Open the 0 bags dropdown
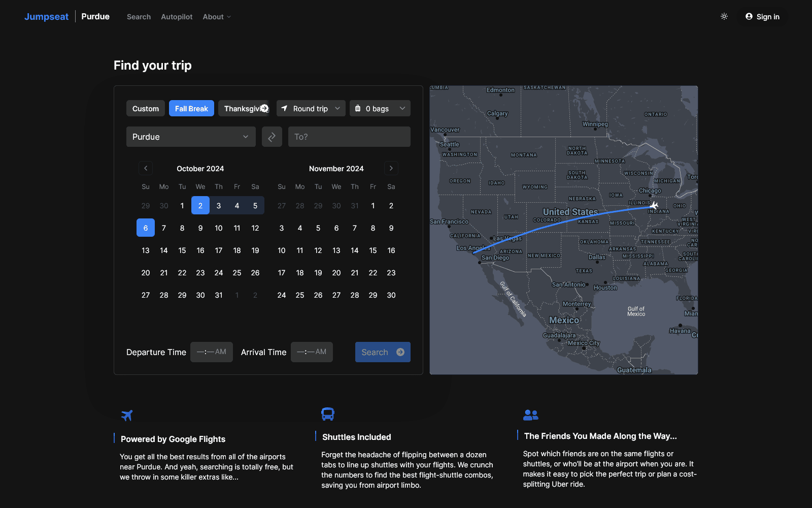 [380, 108]
